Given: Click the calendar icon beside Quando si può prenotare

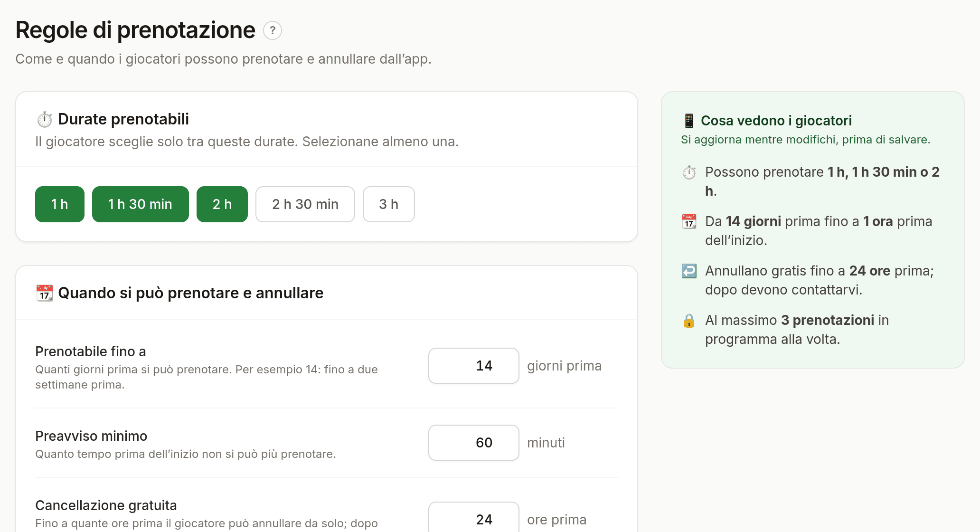Looking at the screenshot, I should [45, 293].
